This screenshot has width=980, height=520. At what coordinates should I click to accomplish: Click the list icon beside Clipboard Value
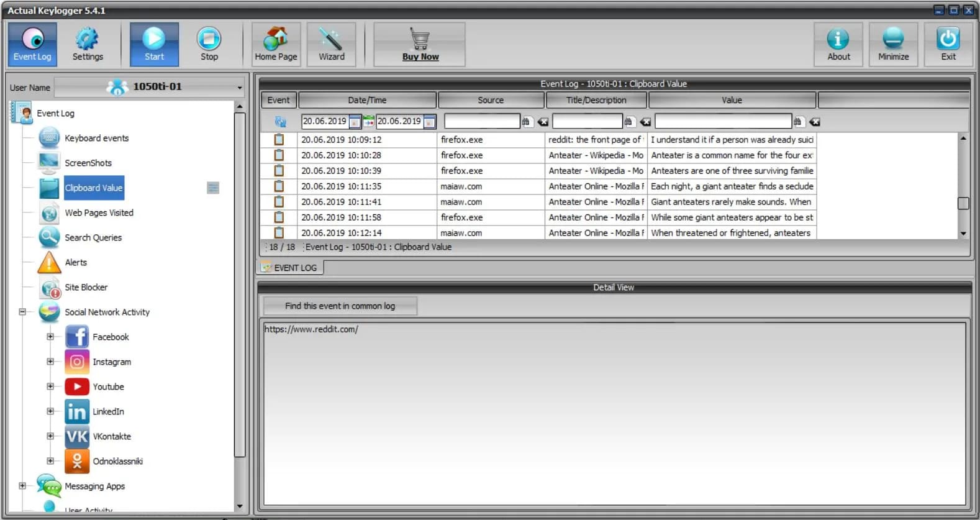click(x=213, y=188)
